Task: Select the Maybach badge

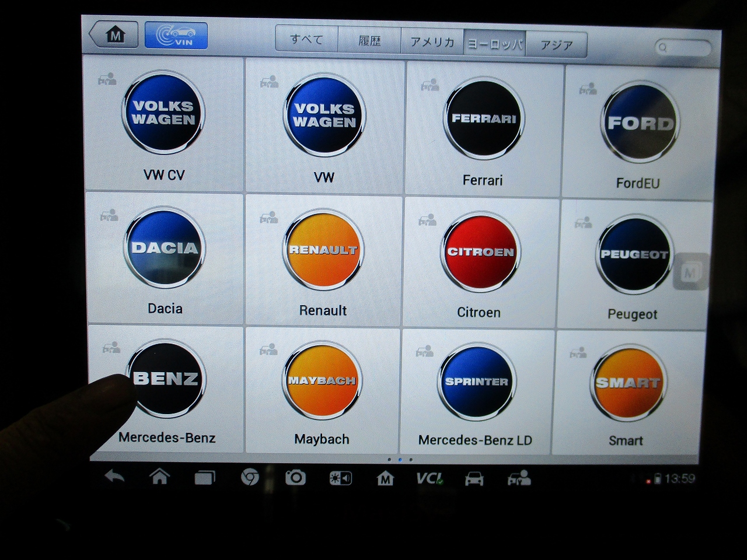Action: [322, 381]
